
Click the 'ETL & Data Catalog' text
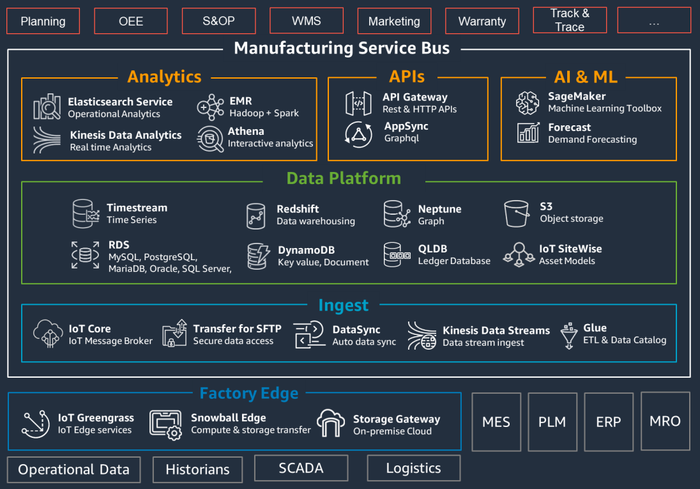625,340
